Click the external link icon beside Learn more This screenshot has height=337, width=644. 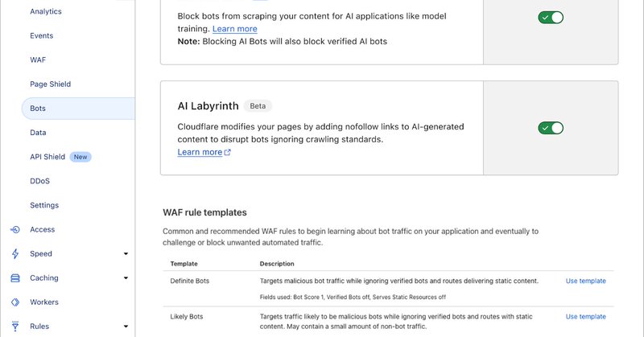(228, 152)
